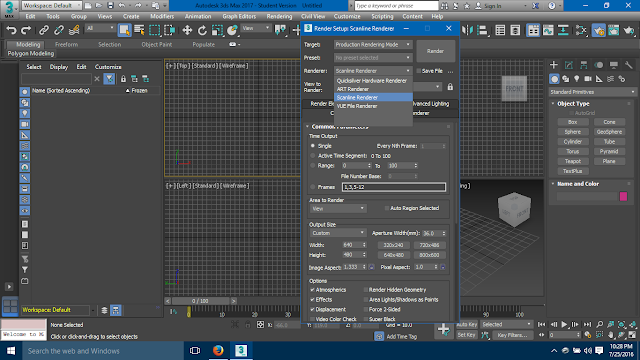Image resolution: width=640 pixels, height=360 pixels.
Task: Activate the Select and Move tool
Action: (187, 30)
